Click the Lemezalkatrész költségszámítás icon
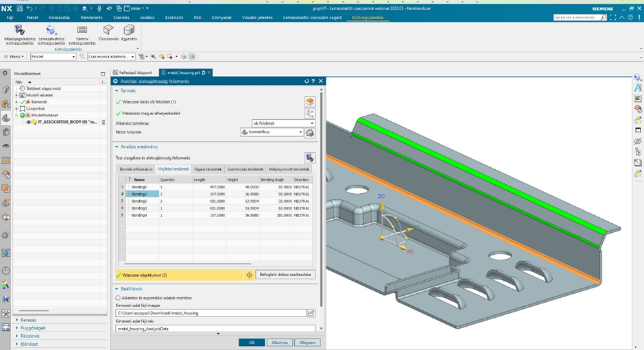Screen dimensions: 644x350 51,31
